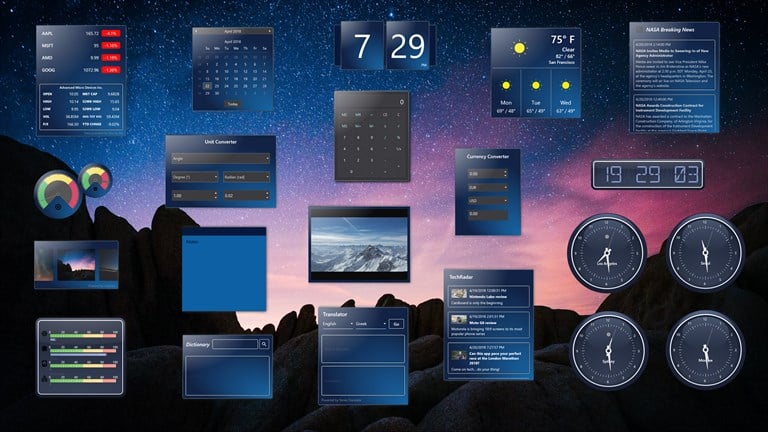Click Wednesday's forecast sun icon

566,85
